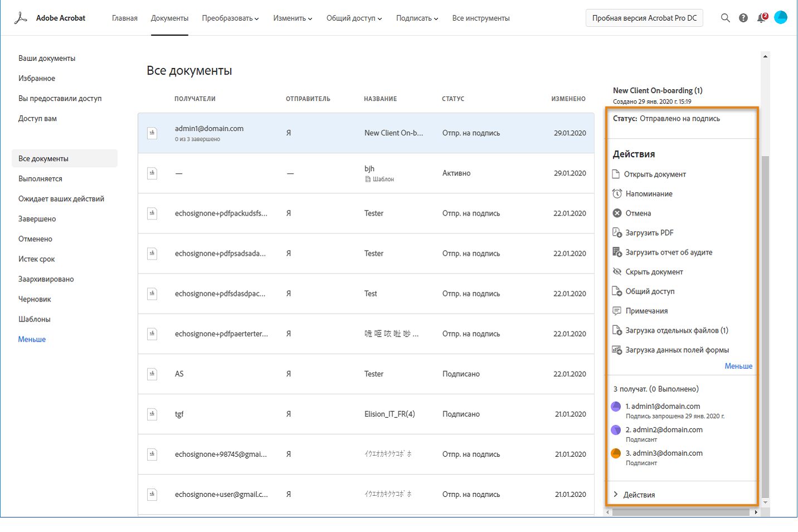Open the help question mark icon

point(743,18)
